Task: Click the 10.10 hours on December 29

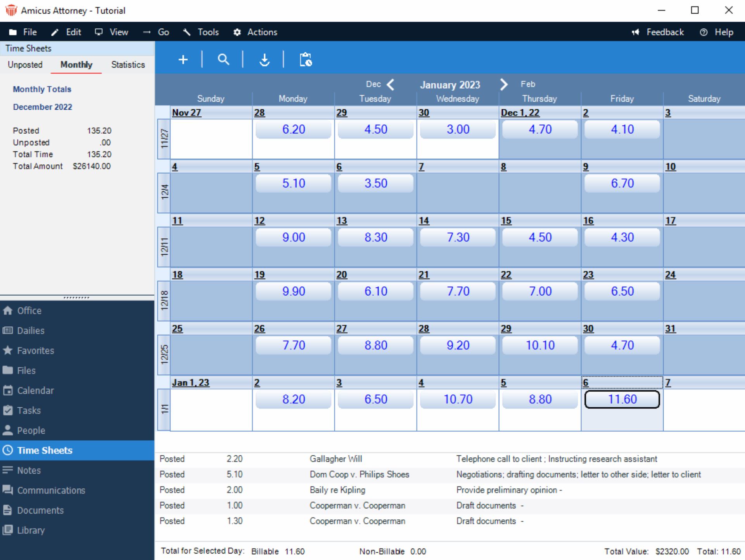Action: click(540, 345)
